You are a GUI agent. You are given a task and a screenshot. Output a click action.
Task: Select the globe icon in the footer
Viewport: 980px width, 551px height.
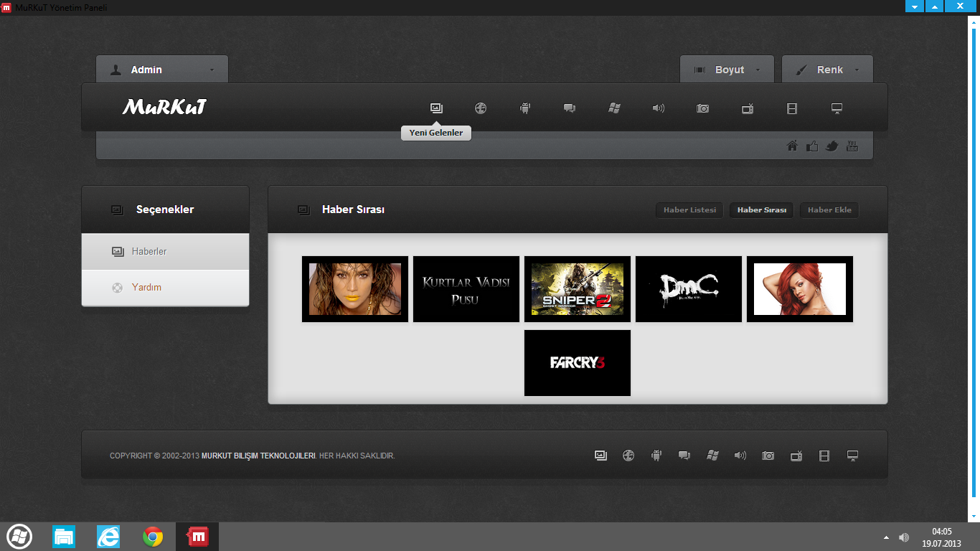(x=628, y=456)
